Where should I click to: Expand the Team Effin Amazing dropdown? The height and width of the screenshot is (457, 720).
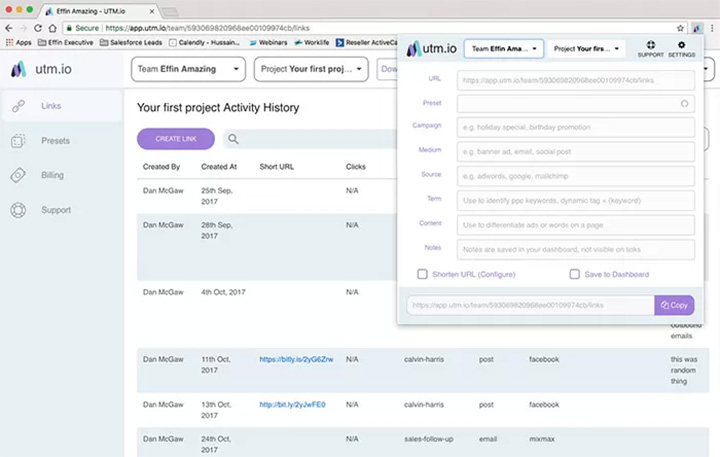pos(188,69)
